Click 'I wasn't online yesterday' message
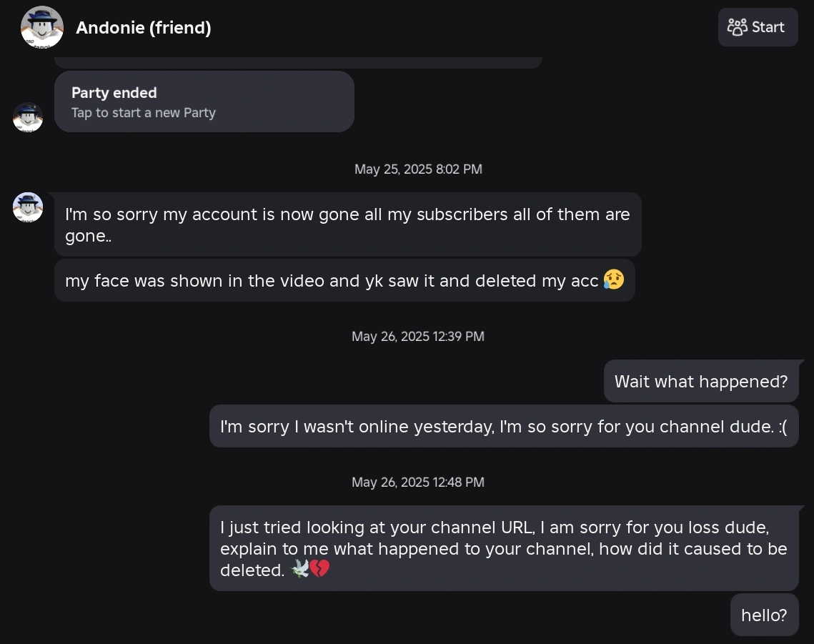The height and width of the screenshot is (644, 814). tap(503, 427)
